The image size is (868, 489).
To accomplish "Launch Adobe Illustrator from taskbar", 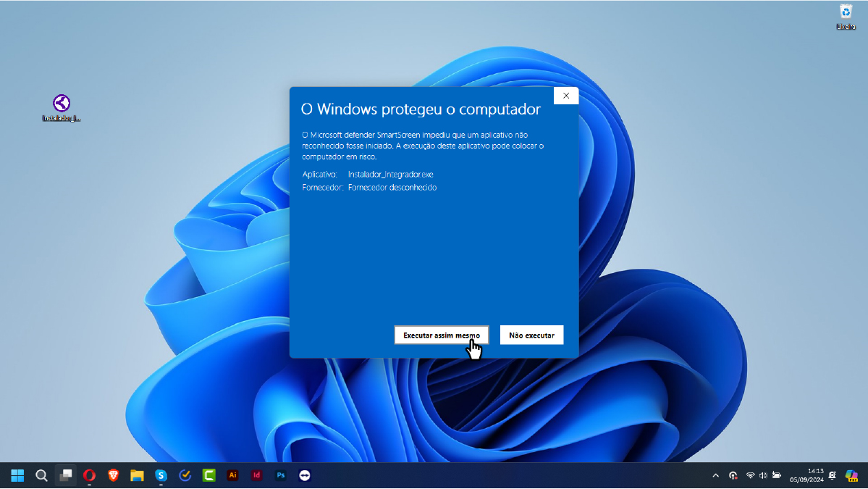I will [x=233, y=475].
